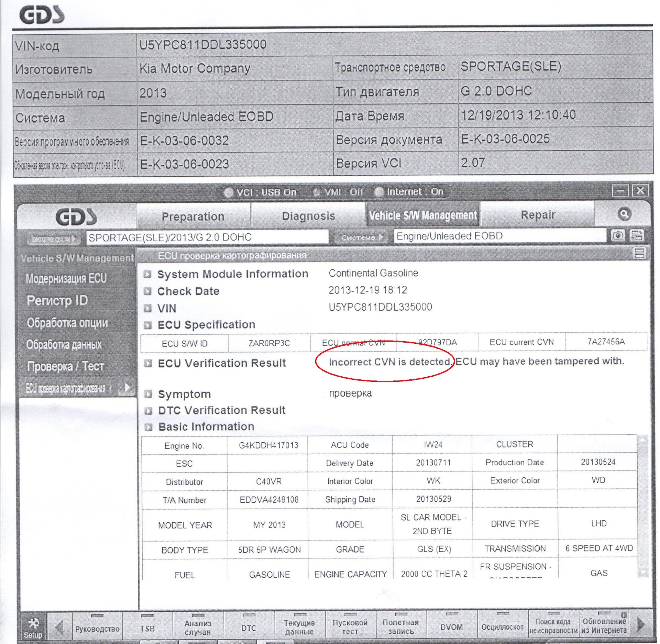The height and width of the screenshot is (644, 660).
Task: Expand the Check Date bullet
Action: pyautogui.click(x=147, y=291)
